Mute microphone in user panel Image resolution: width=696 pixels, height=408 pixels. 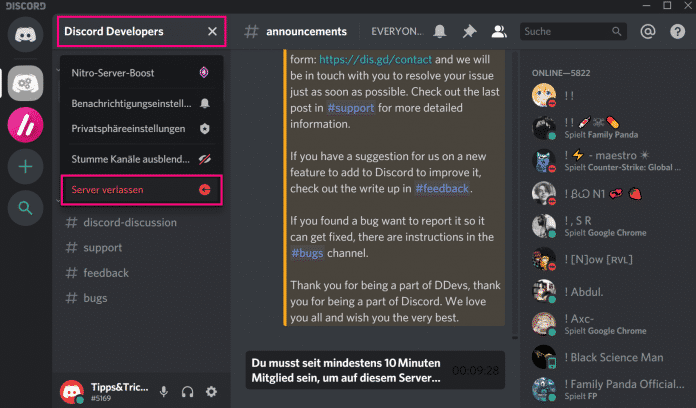[164, 391]
